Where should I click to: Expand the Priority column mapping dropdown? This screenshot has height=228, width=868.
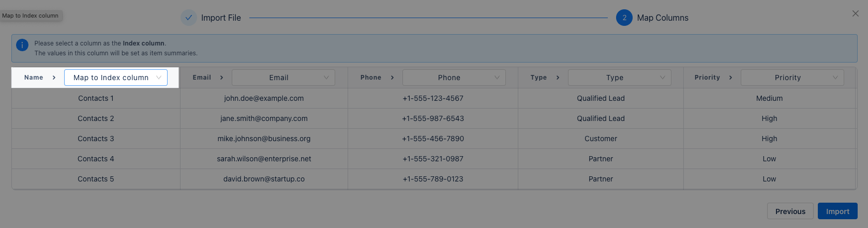pyautogui.click(x=792, y=78)
